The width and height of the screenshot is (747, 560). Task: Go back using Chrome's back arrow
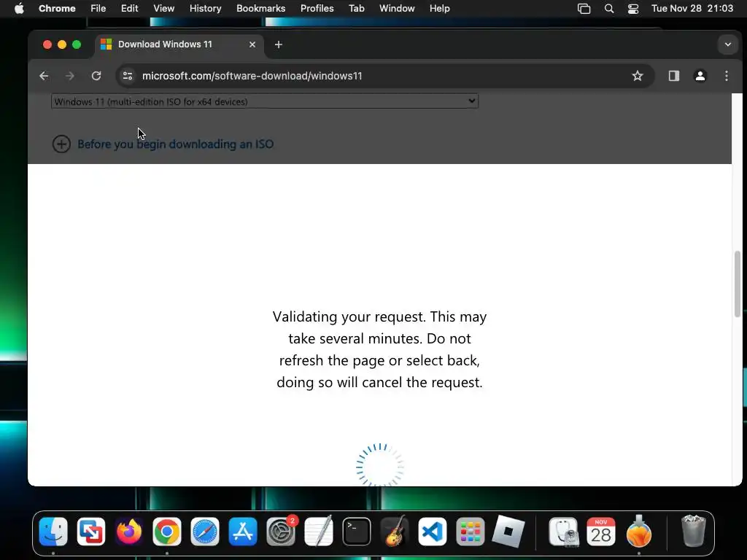(x=44, y=76)
